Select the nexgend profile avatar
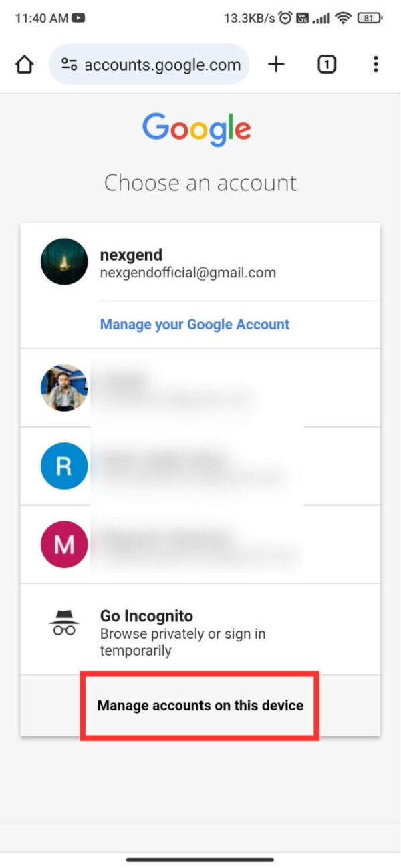The image size is (401, 868). point(63,262)
